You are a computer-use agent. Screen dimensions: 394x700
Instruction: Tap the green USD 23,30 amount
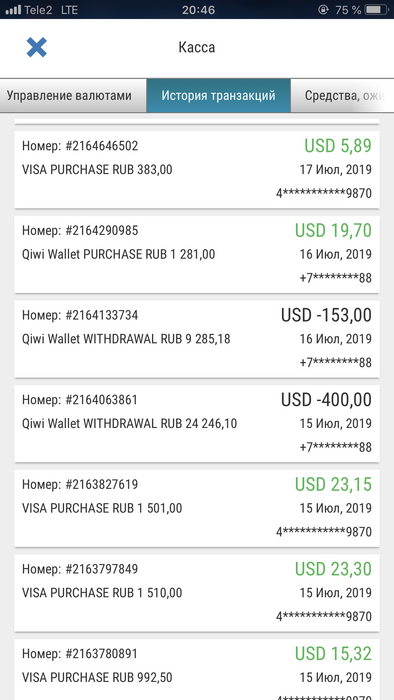[333, 569]
